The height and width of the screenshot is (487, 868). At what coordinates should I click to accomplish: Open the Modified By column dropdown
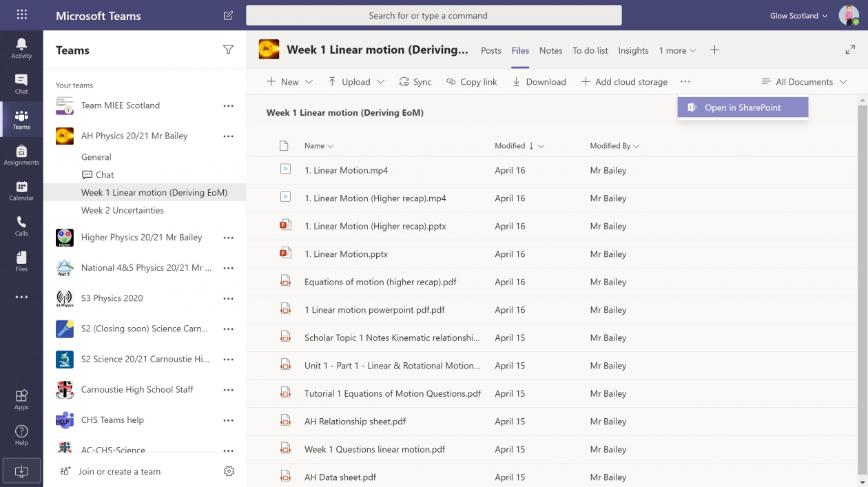click(614, 146)
